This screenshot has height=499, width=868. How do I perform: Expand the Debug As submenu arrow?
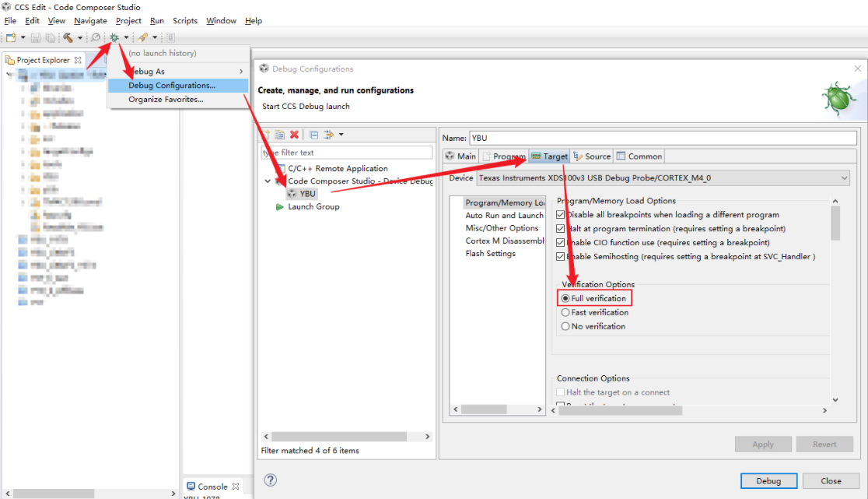pyautogui.click(x=241, y=72)
